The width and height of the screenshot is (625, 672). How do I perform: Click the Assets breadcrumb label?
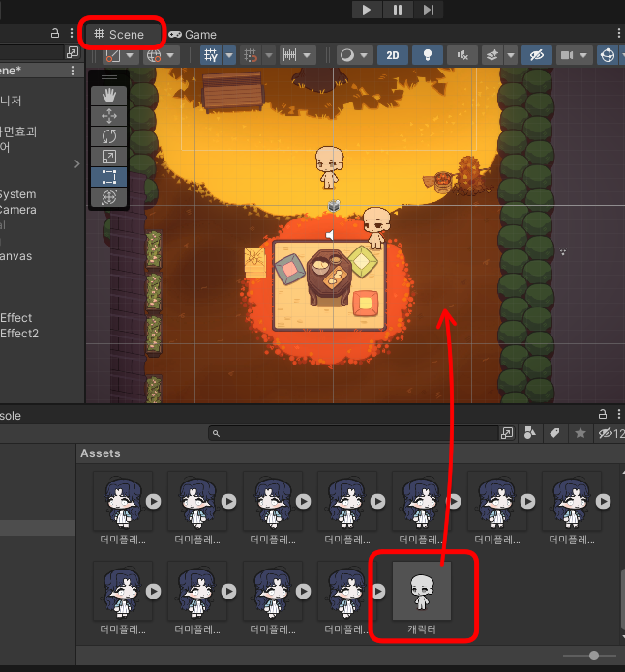(101, 453)
